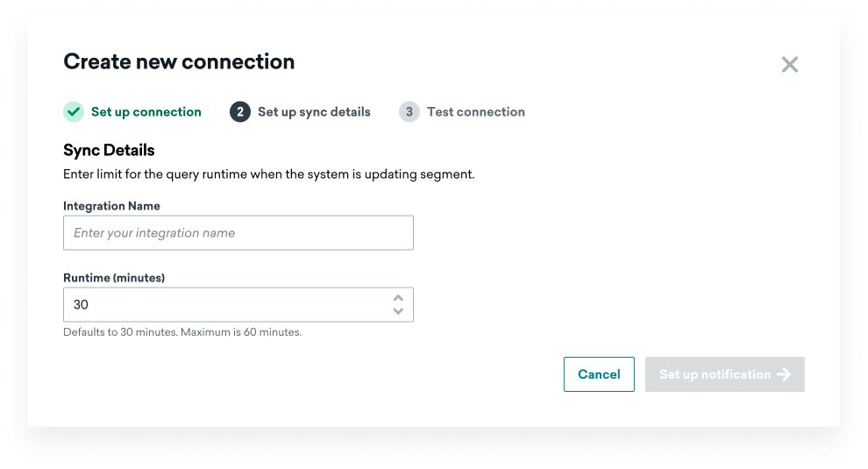Go to Set up connection step

[x=146, y=112]
